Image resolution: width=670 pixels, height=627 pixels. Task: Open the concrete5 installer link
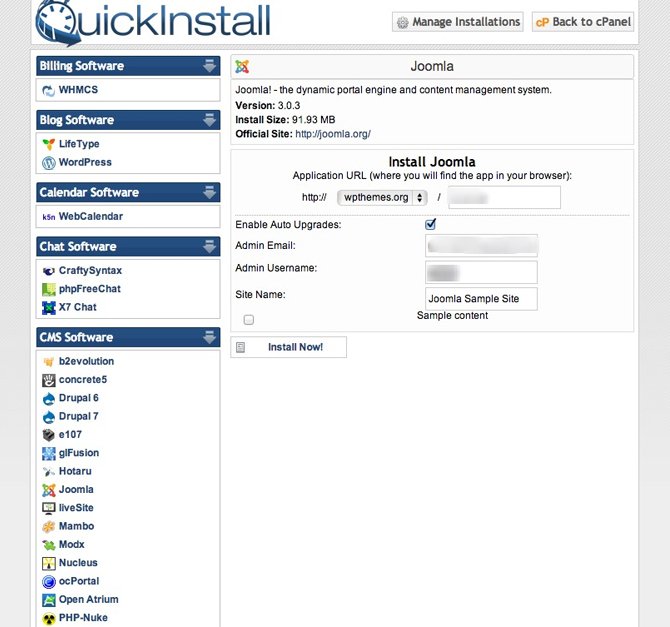tap(83, 380)
